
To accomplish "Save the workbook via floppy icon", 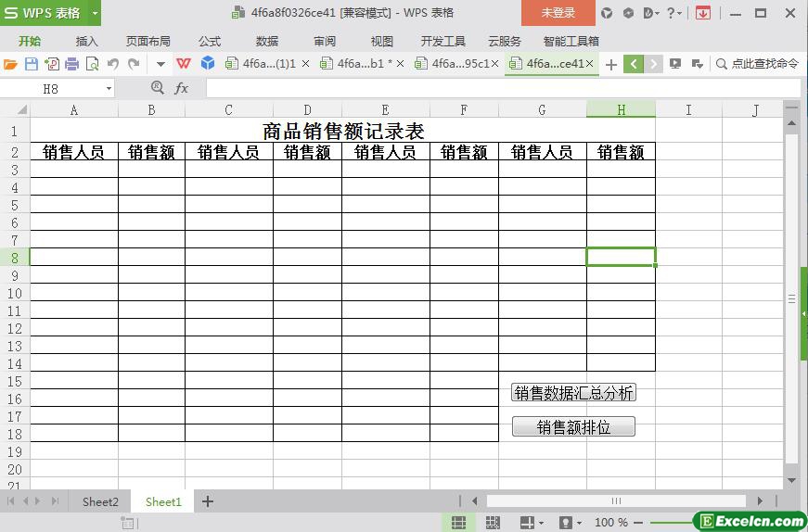I will pyautogui.click(x=32, y=64).
